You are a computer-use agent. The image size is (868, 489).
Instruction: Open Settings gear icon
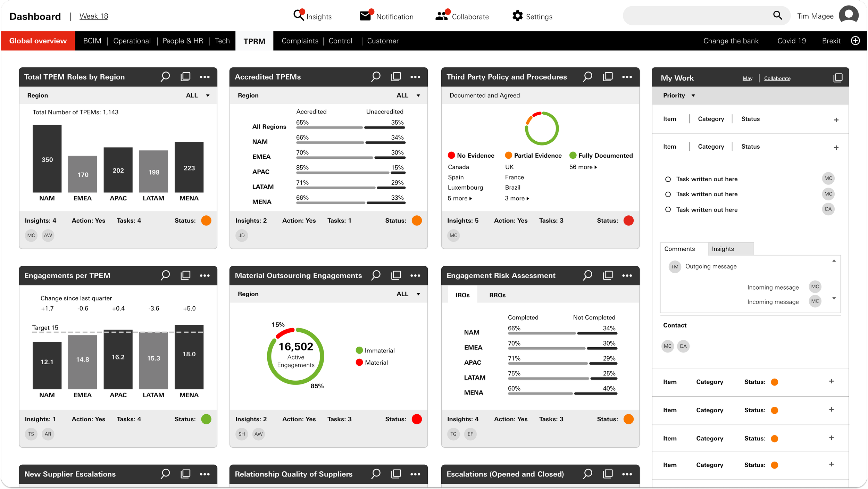click(x=517, y=16)
